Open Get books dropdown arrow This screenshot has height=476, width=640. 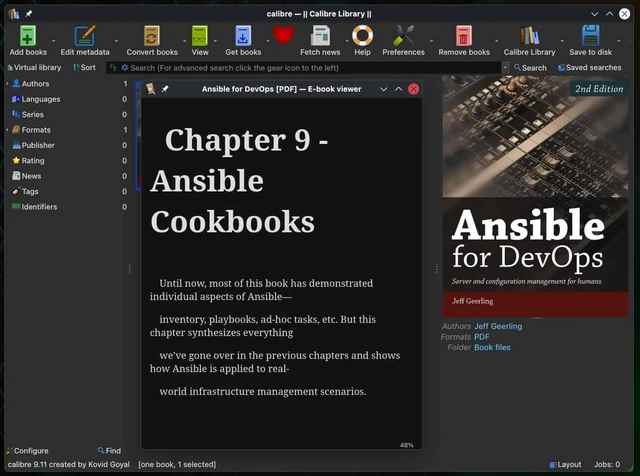268,41
